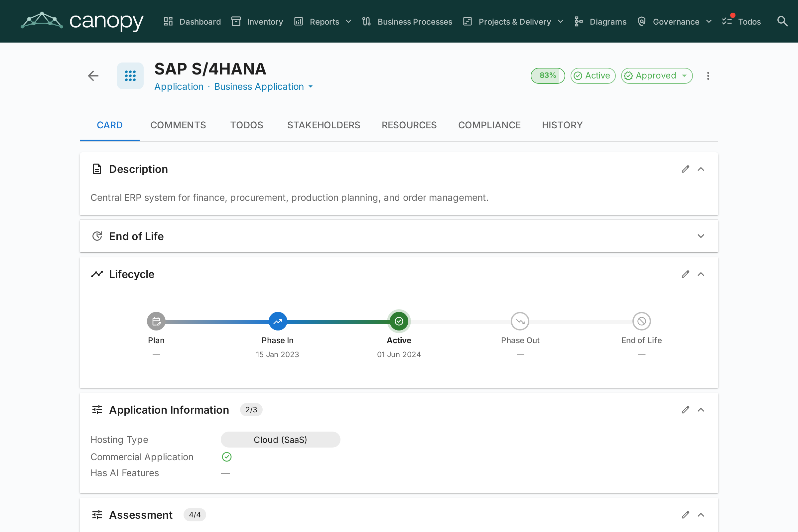Edit the Description section with pencil icon
This screenshot has height=532, width=798.
[x=685, y=169]
